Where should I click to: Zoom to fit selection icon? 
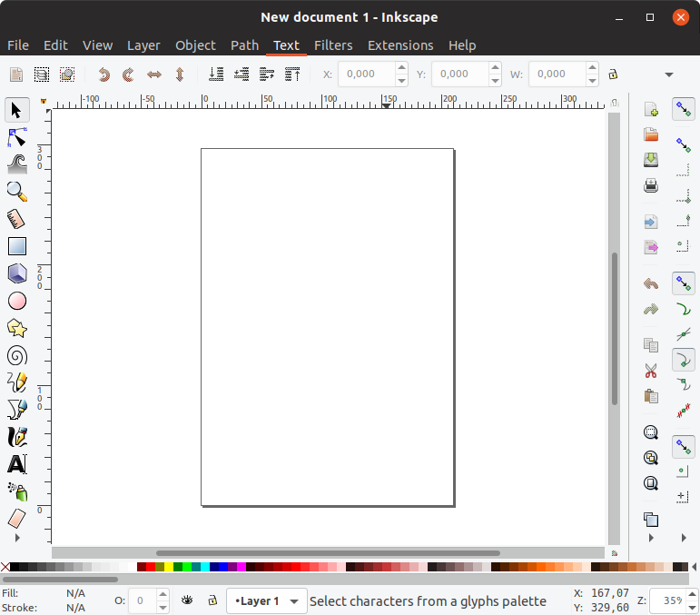click(x=651, y=432)
